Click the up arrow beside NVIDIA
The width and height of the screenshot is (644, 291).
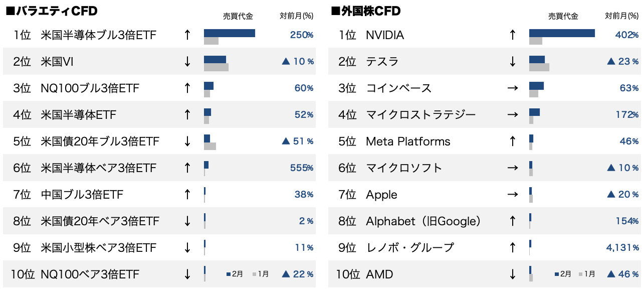click(x=512, y=35)
